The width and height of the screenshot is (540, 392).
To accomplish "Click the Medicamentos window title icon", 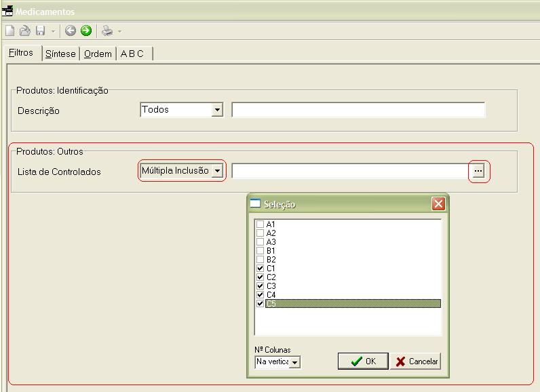I will tap(7, 11).
